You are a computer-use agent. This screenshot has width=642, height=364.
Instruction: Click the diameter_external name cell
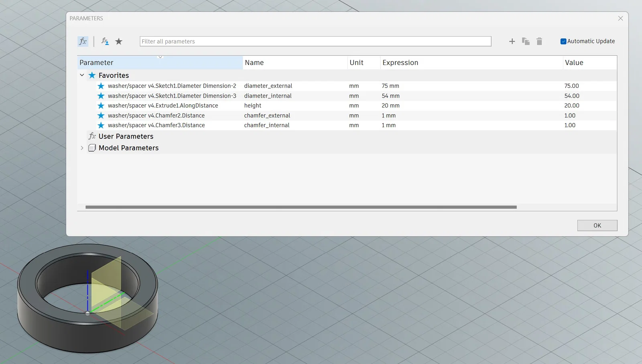[x=268, y=86]
